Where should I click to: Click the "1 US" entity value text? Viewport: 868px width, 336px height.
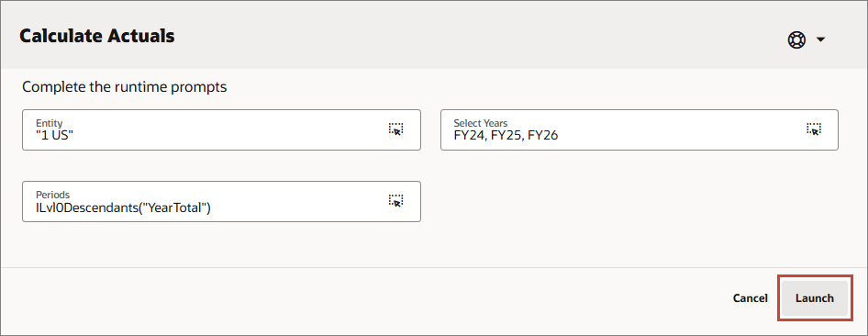click(x=54, y=135)
